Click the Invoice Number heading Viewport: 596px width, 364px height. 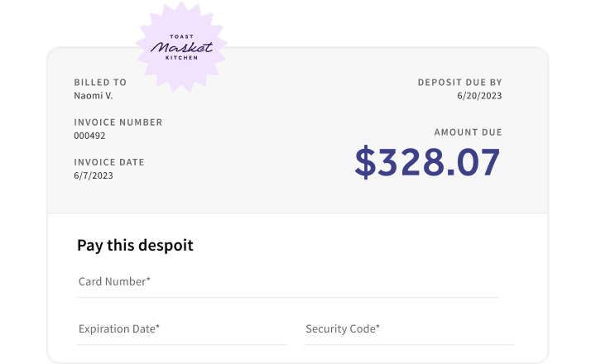point(118,122)
